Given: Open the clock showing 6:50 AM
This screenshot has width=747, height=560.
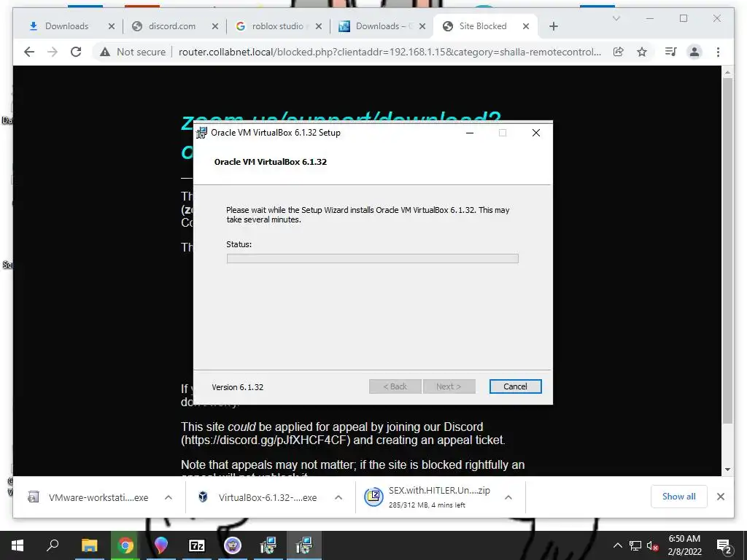Looking at the screenshot, I should click(684, 545).
